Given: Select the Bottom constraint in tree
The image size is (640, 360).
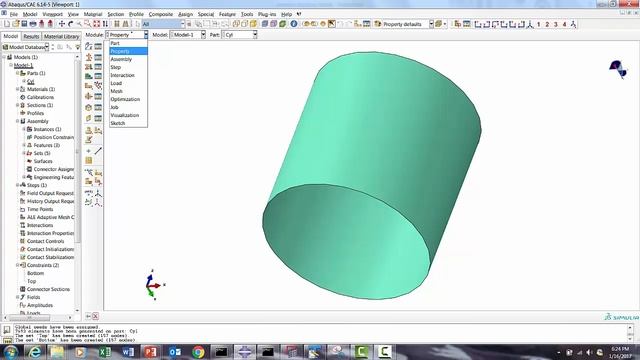Looking at the screenshot, I should [x=35, y=273].
